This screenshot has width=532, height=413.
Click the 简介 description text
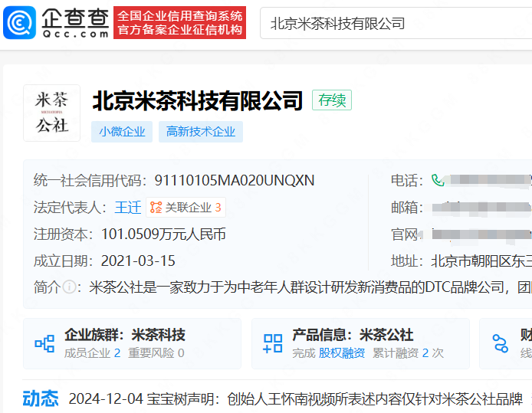310,287
